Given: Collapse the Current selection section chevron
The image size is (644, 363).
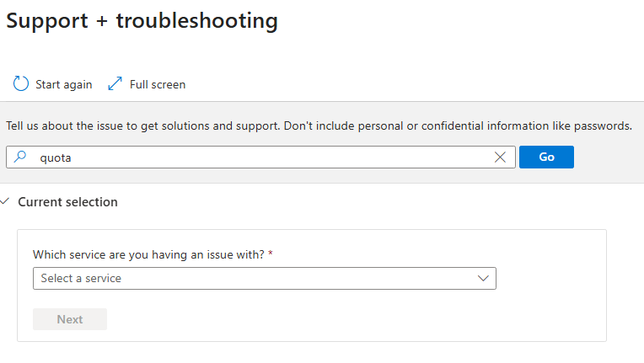Looking at the screenshot, I should click(x=5, y=201).
